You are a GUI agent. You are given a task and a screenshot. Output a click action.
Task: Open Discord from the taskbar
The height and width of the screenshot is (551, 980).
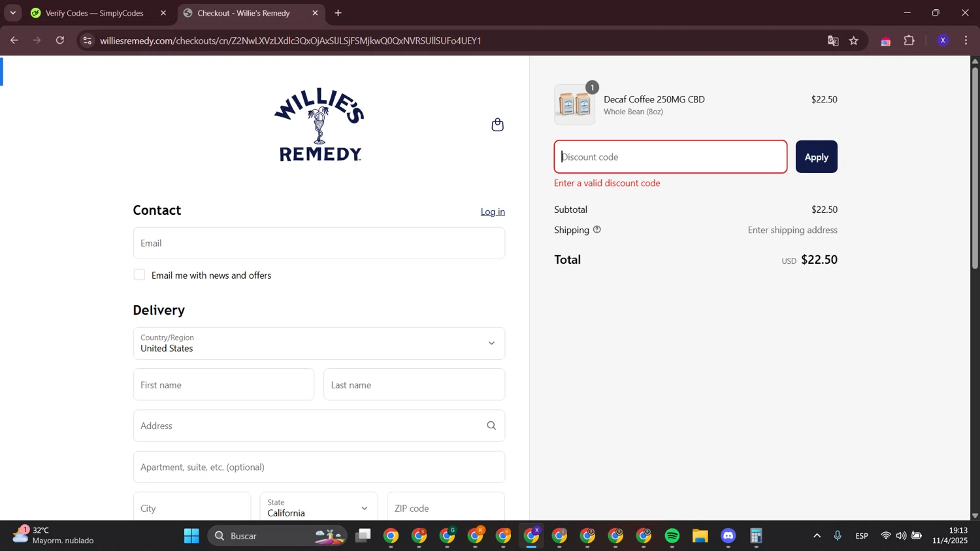pyautogui.click(x=728, y=536)
